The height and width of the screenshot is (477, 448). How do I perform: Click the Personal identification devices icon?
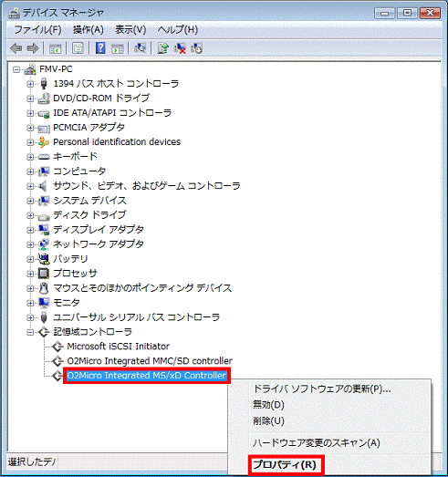44,142
